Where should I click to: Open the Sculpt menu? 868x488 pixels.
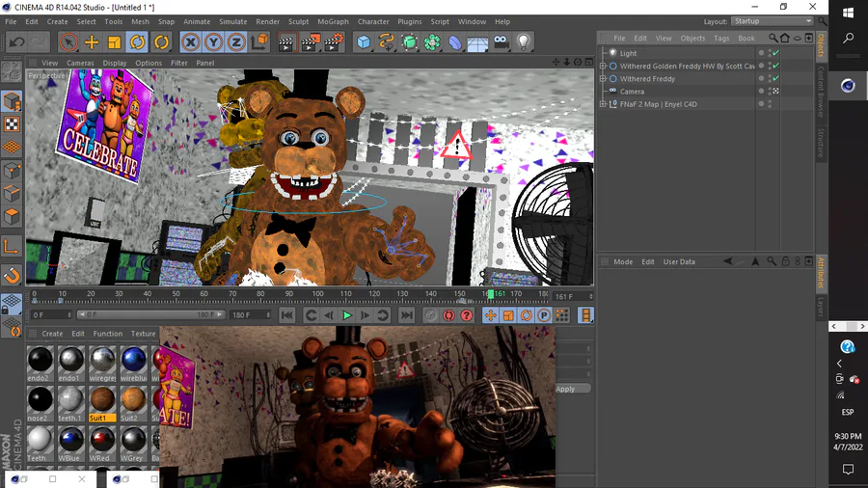pos(298,21)
